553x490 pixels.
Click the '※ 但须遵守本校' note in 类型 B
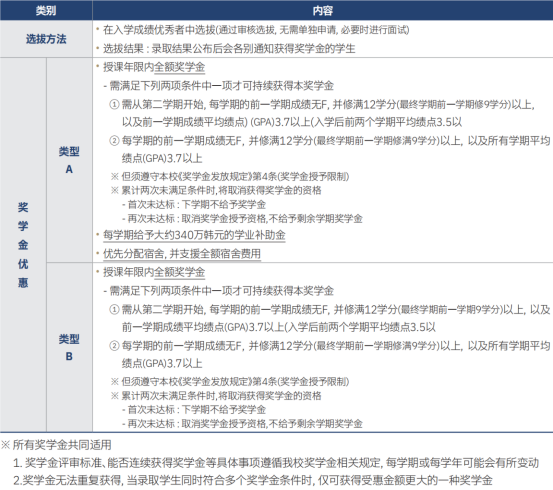(230, 381)
